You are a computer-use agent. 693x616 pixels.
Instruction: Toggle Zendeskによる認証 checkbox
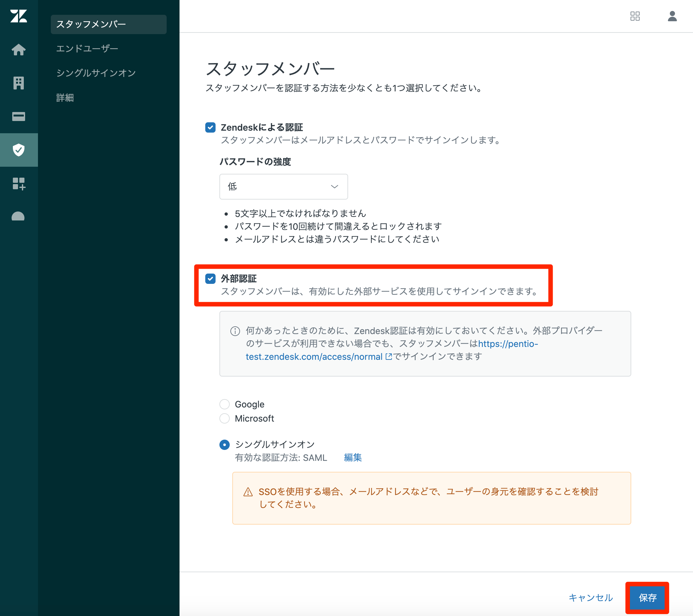pyautogui.click(x=210, y=127)
